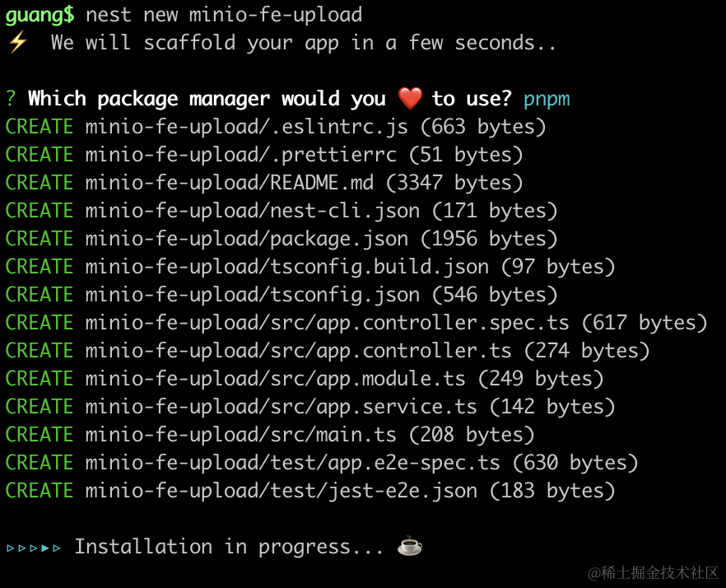726x588 pixels.
Task: Click the green question mark prompt
Action: point(11,99)
